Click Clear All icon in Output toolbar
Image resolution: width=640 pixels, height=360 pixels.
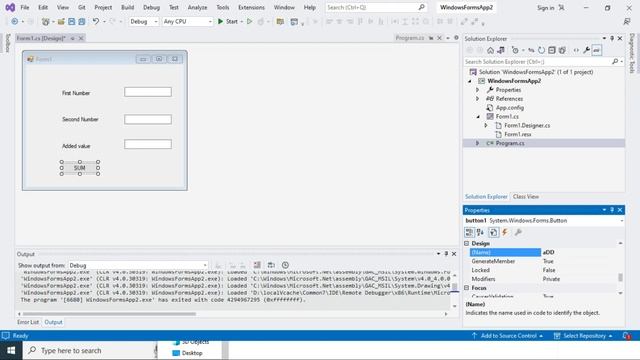[257, 265]
